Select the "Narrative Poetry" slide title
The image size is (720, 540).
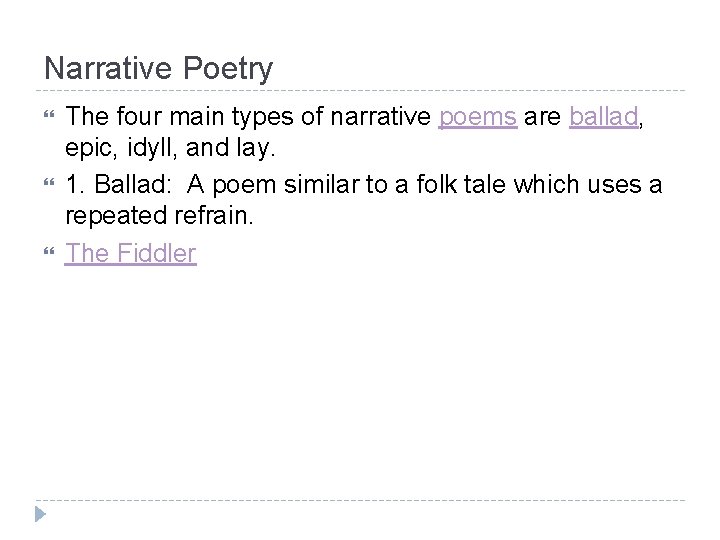(158, 68)
